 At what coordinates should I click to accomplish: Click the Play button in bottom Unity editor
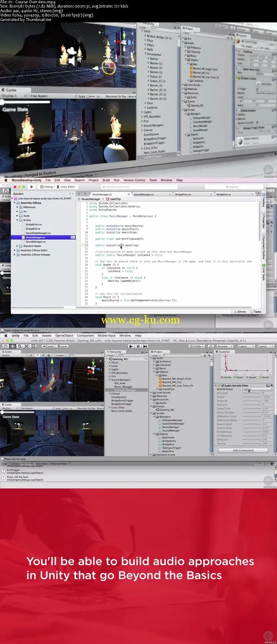click(131, 346)
